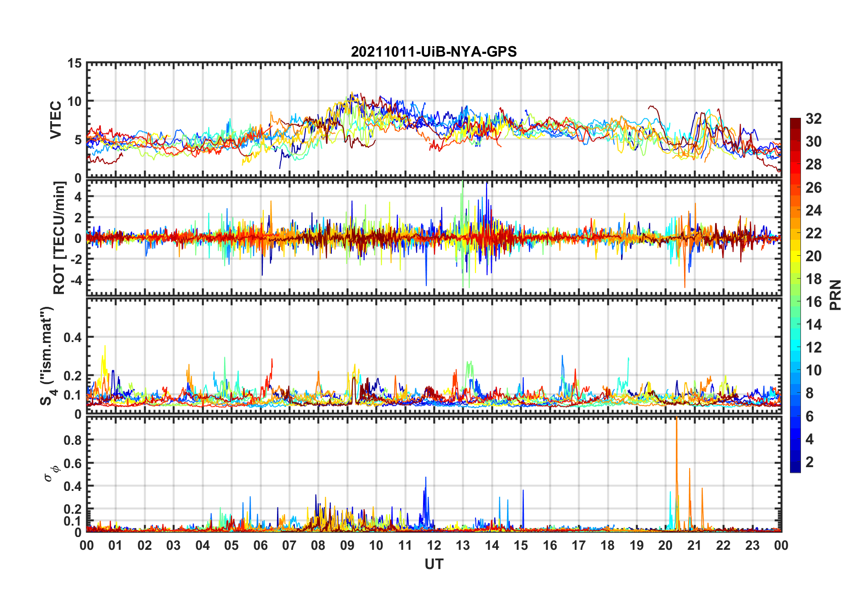
Task: Click UT axis tick label 13
Action: [463, 545]
